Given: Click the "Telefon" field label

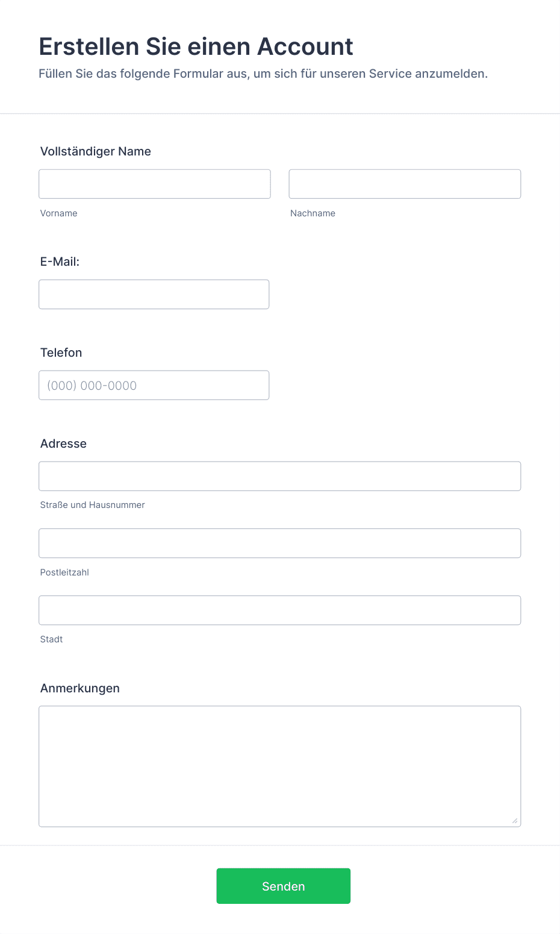Looking at the screenshot, I should point(61,353).
